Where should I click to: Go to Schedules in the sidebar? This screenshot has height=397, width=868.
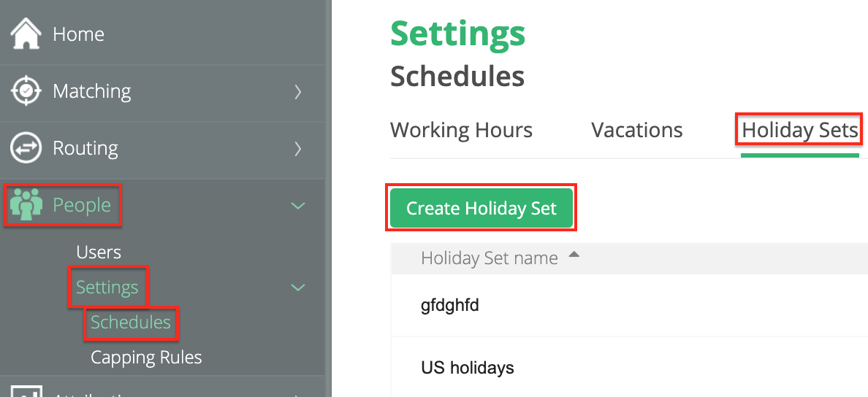[x=131, y=323]
